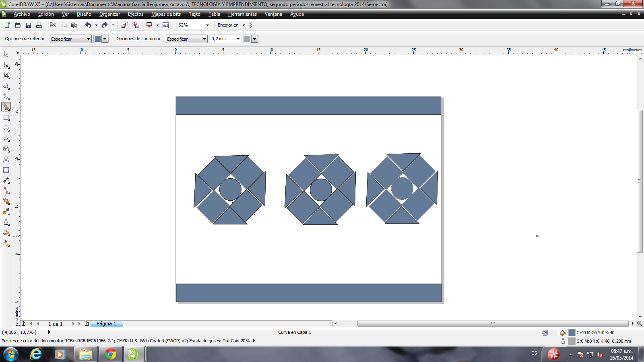Screen dimensions: 644x362
Task: Open the Organizar menu
Action: [x=109, y=14]
